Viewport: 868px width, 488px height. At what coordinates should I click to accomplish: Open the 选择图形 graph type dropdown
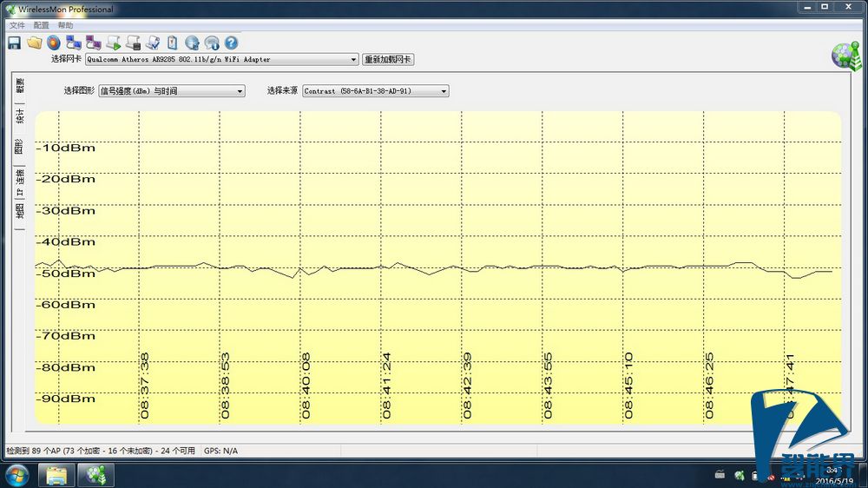tap(172, 91)
